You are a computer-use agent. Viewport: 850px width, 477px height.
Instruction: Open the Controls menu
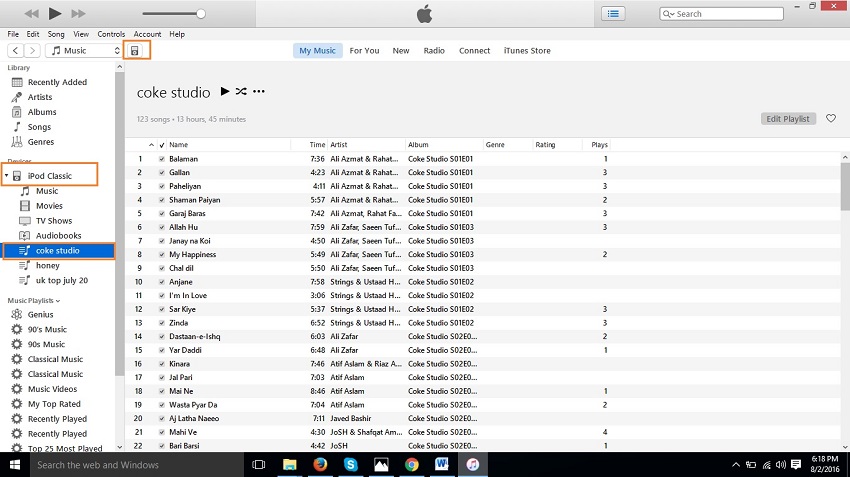[111, 34]
